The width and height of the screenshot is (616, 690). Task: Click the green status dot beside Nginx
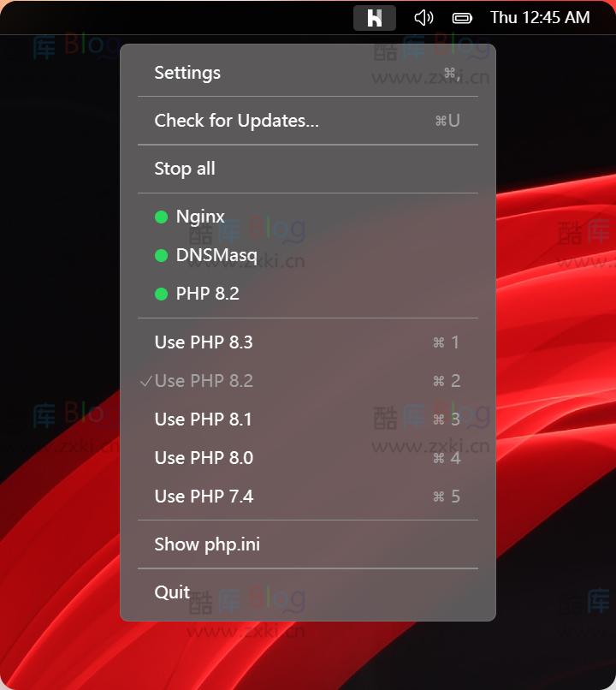point(160,217)
